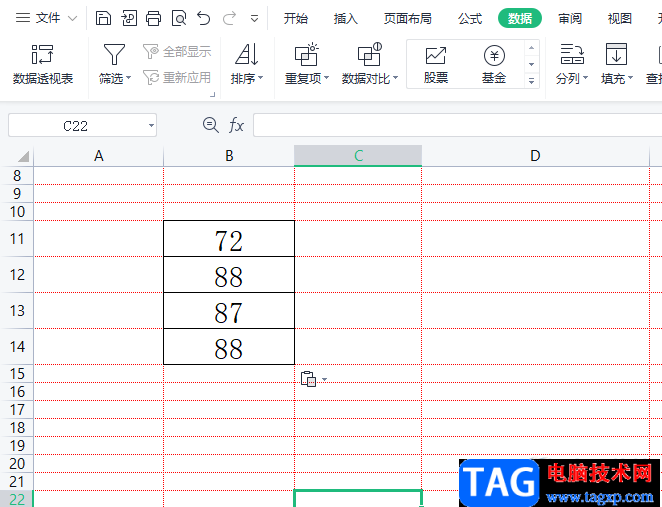662x507 pixels.
Task: Click the 排序 sort icon
Action: tap(247, 54)
